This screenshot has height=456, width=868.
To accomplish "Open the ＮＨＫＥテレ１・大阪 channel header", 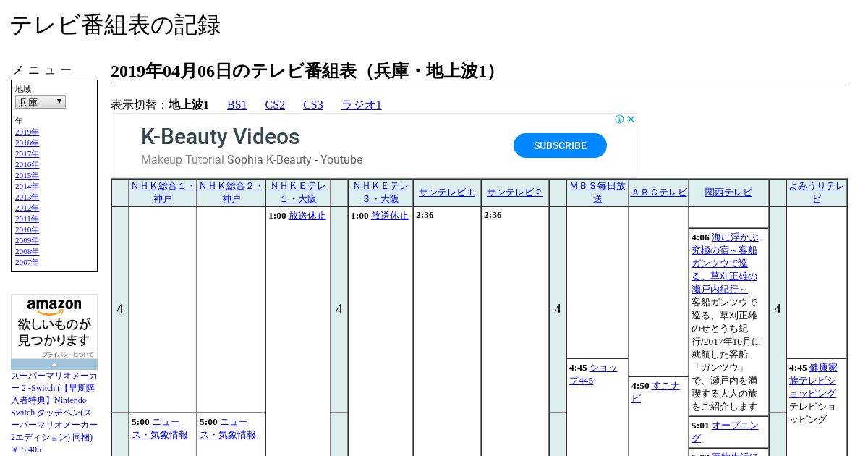I will tap(298, 193).
